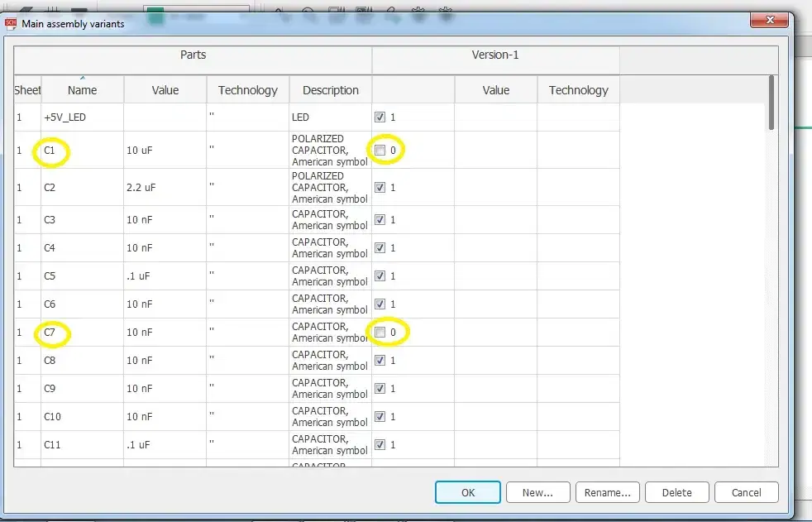Enable the C1 checkbox in Version-1

pyautogui.click(x=380, y=151)
